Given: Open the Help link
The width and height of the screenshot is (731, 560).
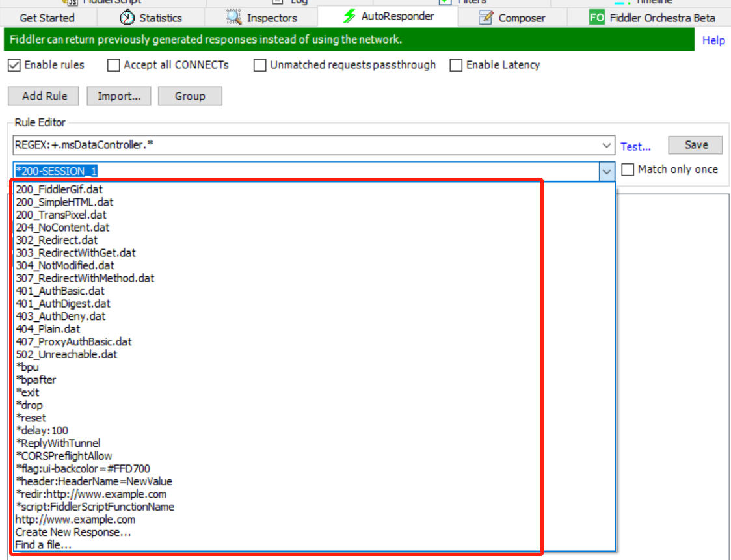Looking at the screenshot, I should click(713, 40).
